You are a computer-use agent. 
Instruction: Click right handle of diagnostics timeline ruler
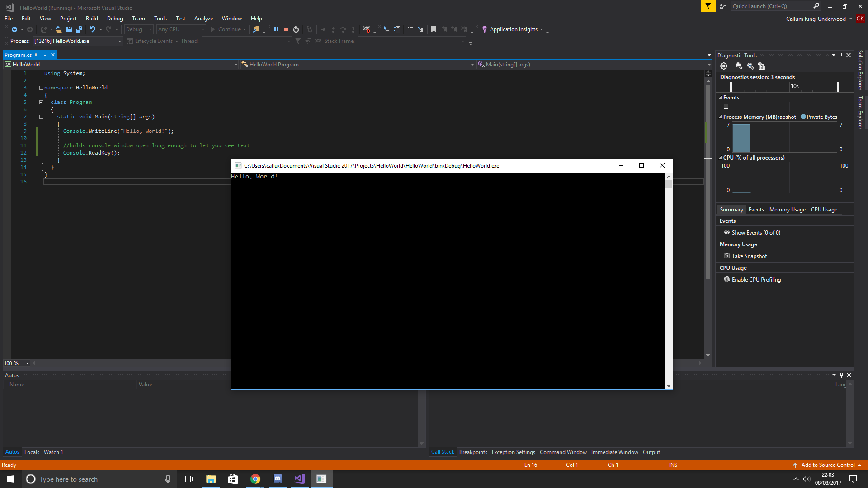tap(838, 87)
